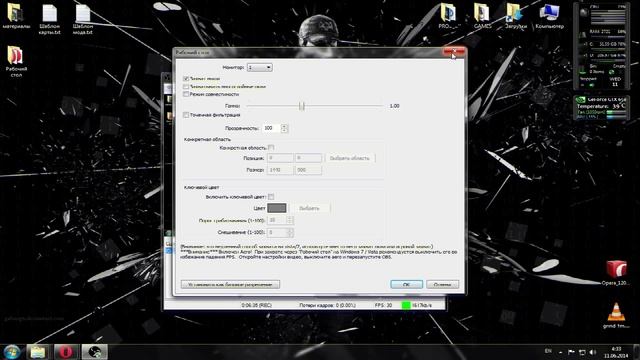This screenshot has height=360, width=640.
Task: Click the first Позиция input field
Action: pos(280,158)
